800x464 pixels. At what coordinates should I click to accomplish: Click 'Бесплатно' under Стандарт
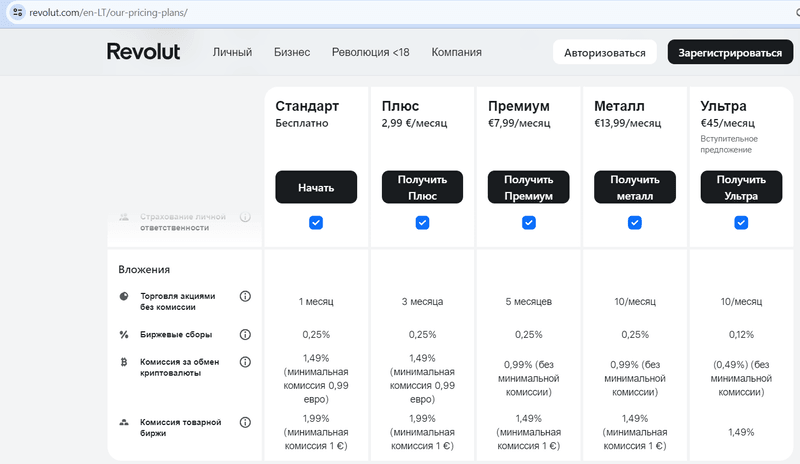[x=302, y=123]
